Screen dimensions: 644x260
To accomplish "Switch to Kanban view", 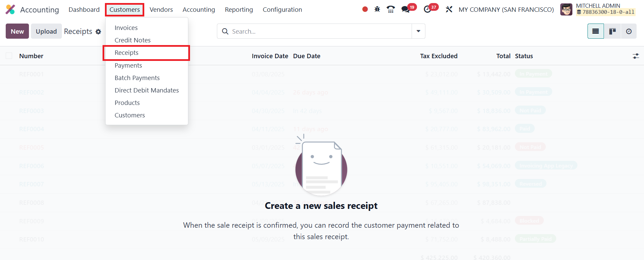I will click(x=612, y=31).
